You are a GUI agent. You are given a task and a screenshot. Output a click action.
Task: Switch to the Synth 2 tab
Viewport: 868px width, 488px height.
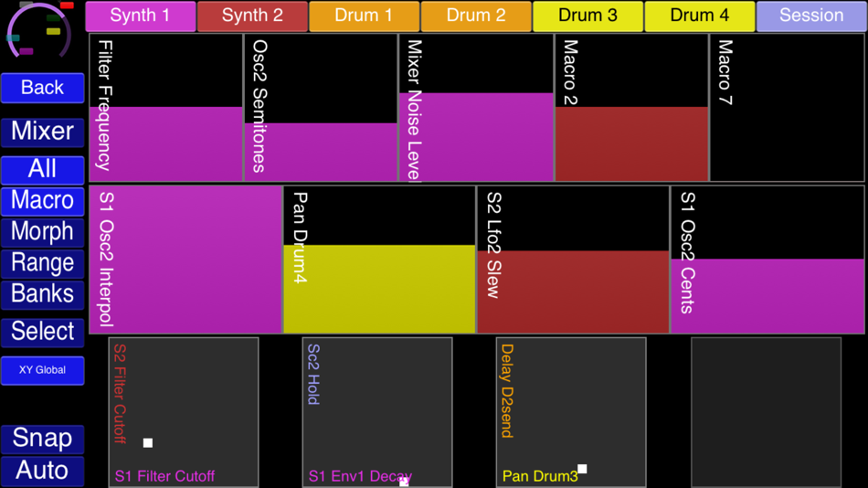pos(252,16)
